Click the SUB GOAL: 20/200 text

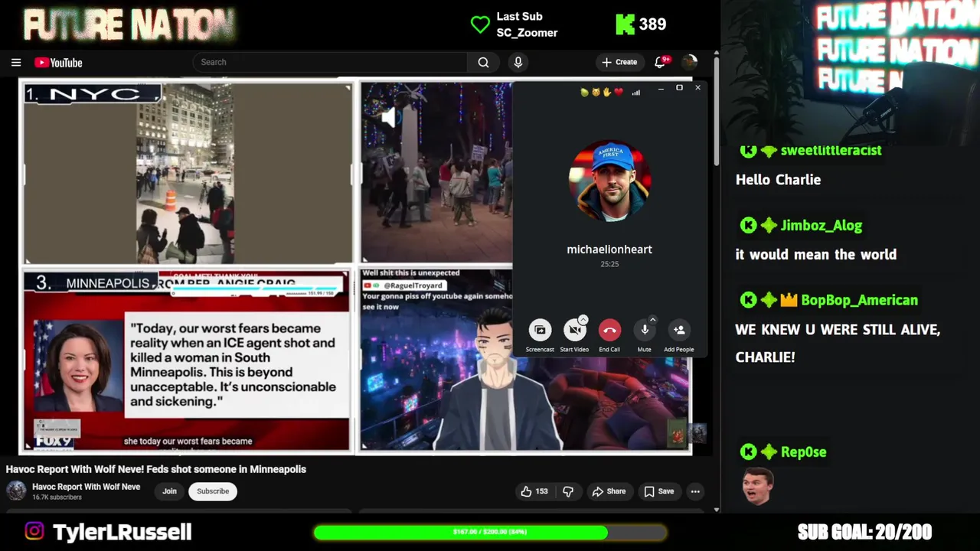[864, 532]
